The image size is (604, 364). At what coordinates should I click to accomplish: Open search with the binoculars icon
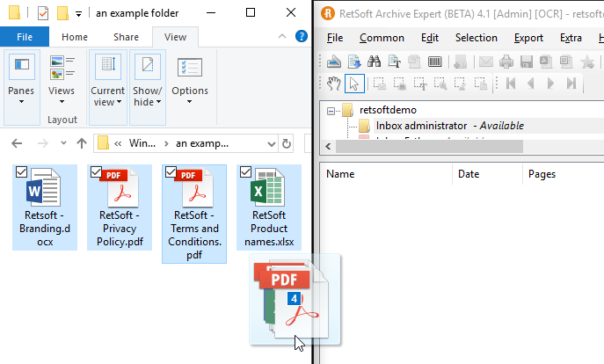point(374,62)
